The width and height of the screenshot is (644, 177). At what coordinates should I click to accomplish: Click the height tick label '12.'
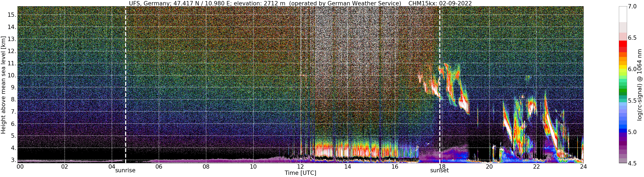[x=12, y=51]
